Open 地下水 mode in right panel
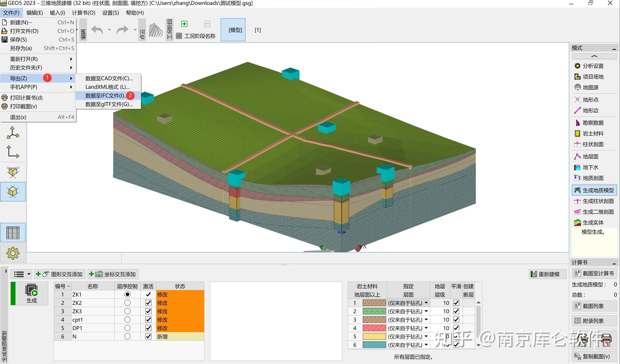This screenshot has width=620, height=364. [x=590, y=167]
